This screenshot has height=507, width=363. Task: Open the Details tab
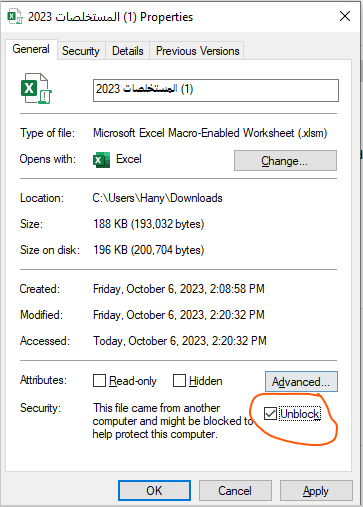click(128, 51)
